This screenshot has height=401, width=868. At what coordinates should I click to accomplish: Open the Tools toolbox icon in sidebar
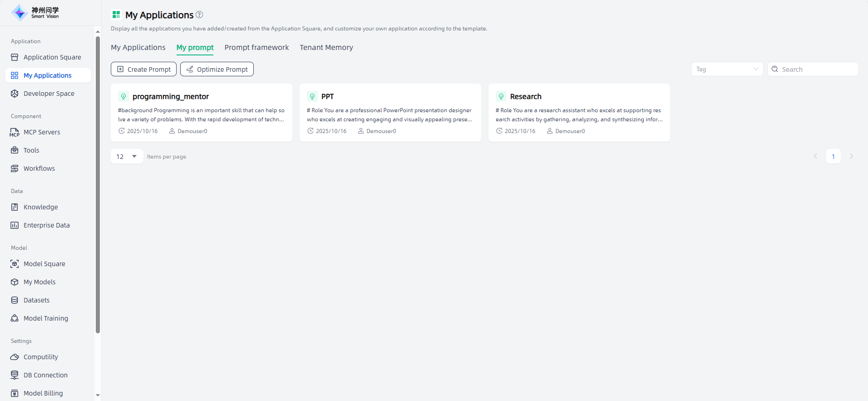(x=15, y=150)
